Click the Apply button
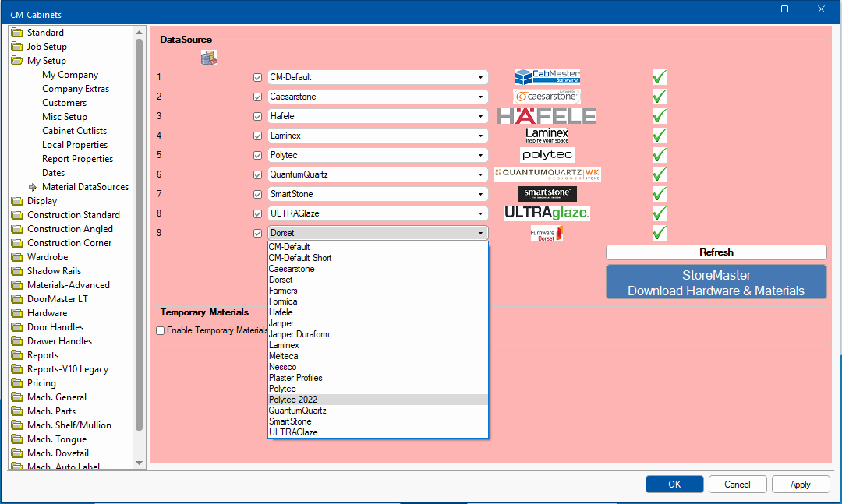The height and width of the screenshot is (504, 842). (x=800, y=485)
